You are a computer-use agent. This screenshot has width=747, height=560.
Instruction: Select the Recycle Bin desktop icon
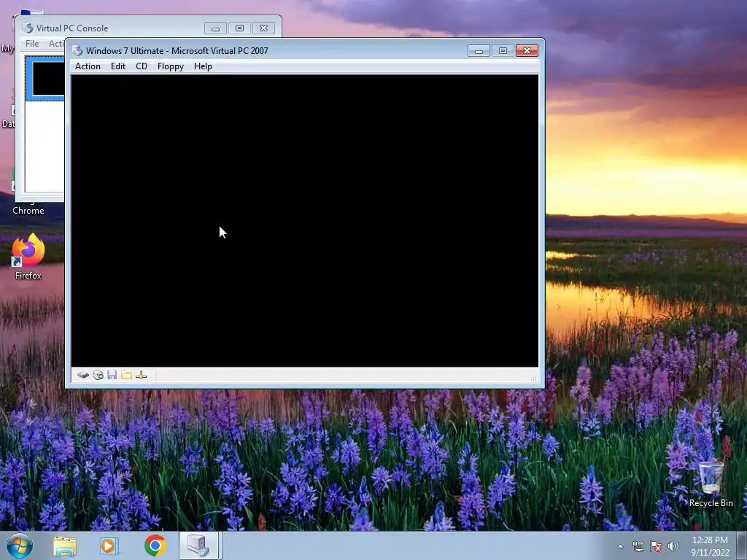point(711,483)
